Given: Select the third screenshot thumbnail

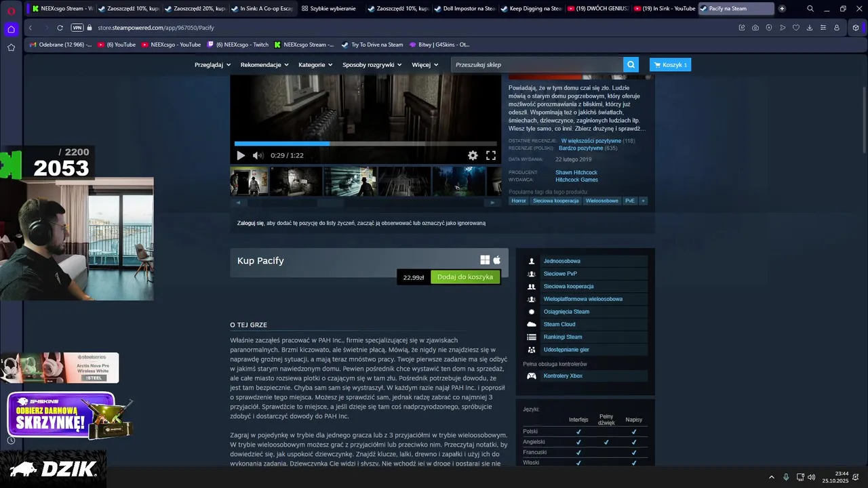Looking at the screenshot, I should tap(350, 181).
